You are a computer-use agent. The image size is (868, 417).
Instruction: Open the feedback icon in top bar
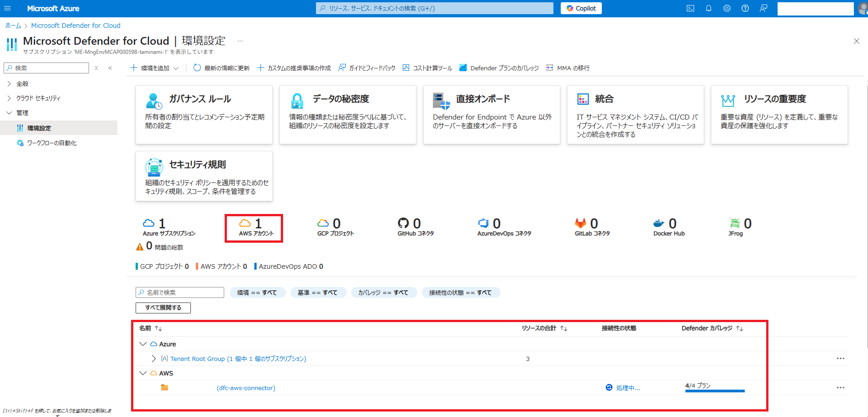(763, 8)
